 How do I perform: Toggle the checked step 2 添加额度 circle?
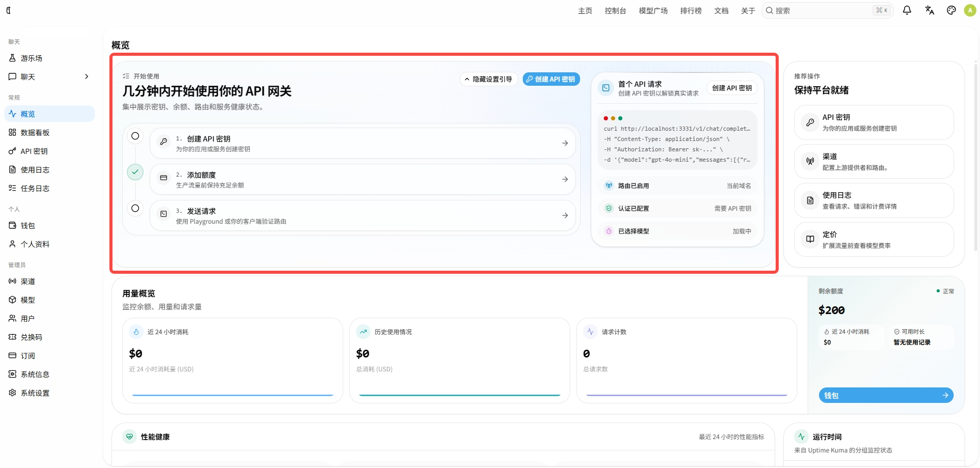click(135, 172)
